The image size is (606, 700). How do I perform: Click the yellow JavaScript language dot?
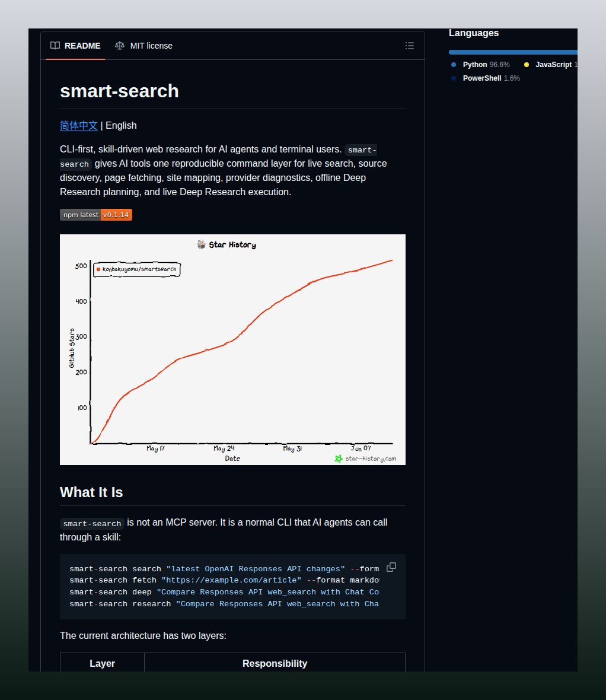(x=526, y=65)
